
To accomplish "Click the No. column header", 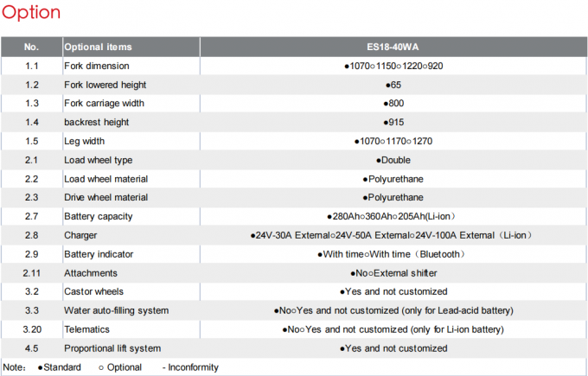I will pos(31,47).
